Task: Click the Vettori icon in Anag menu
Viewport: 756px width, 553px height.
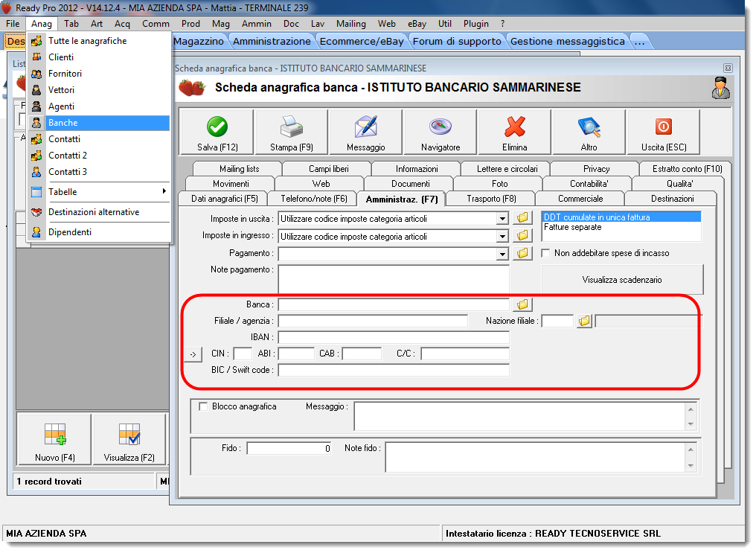Action: (36, 89)
